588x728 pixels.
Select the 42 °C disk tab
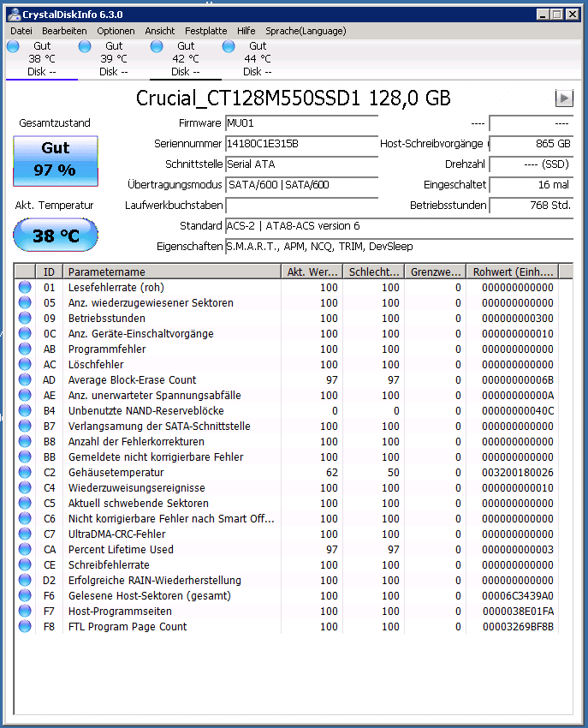(186, 59)
